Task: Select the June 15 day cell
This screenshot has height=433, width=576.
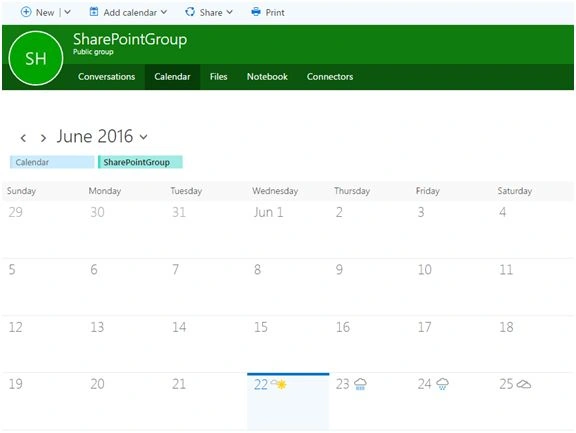Action: click(288, 344)
